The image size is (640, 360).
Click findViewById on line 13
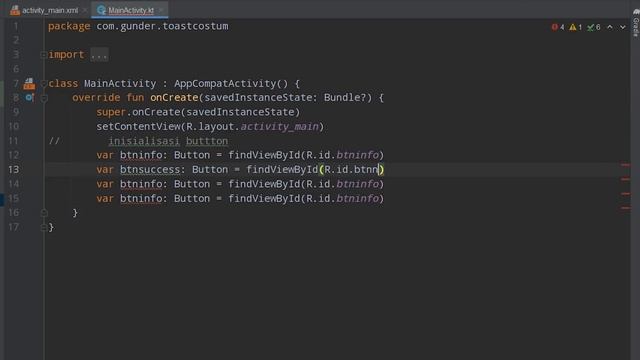(282, 169)
